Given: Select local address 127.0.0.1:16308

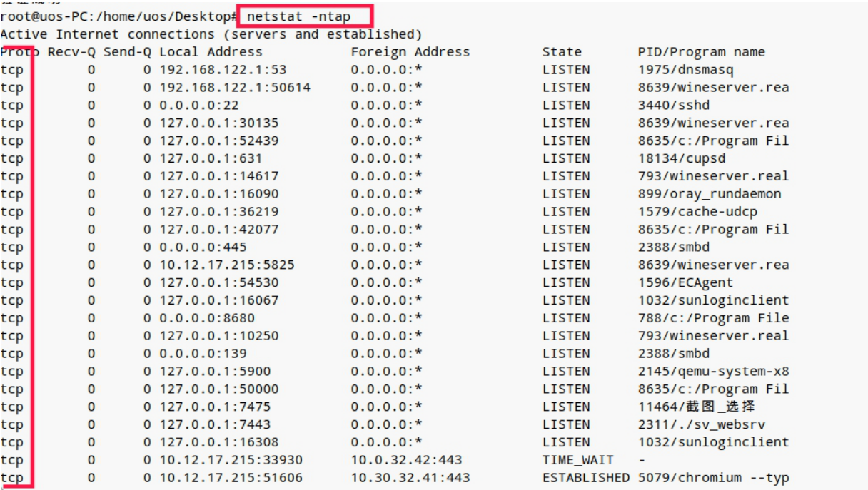Looking at the screenshot, I should point(219,442).
